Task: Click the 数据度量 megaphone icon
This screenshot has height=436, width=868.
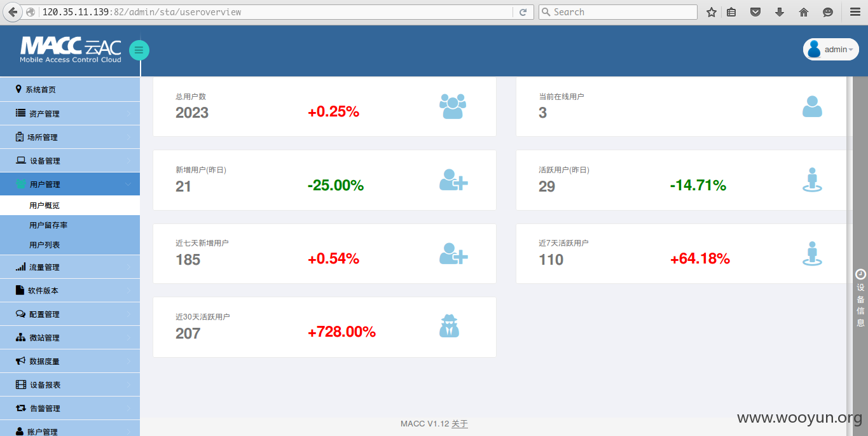Action: click(21, 361)
